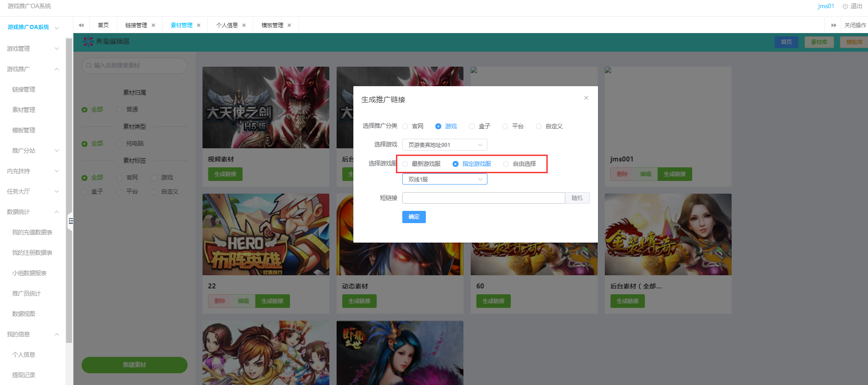Close the 生成推广链接 dialog with X icon

point(586,98)
